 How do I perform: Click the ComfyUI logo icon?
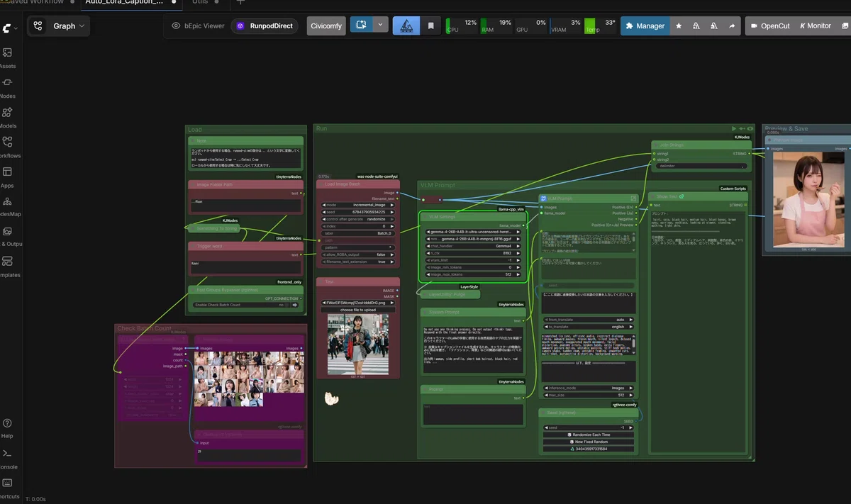[x=6, y=28]
